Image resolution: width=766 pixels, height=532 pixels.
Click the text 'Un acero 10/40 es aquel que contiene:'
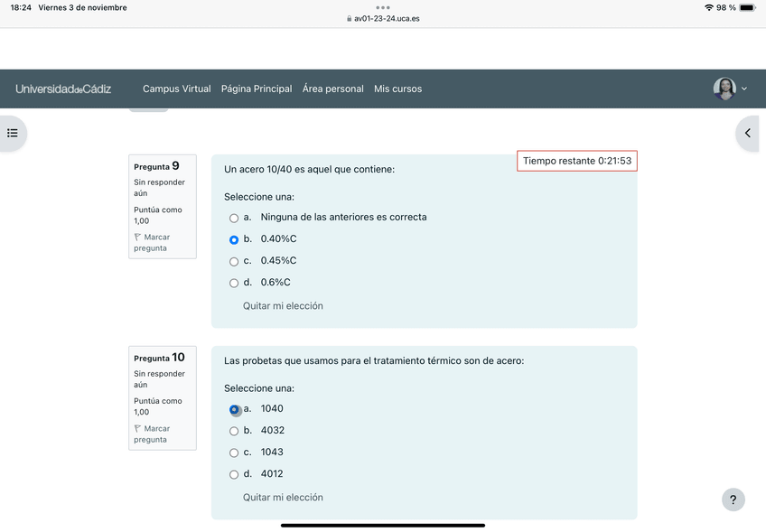tap(309, 170)
